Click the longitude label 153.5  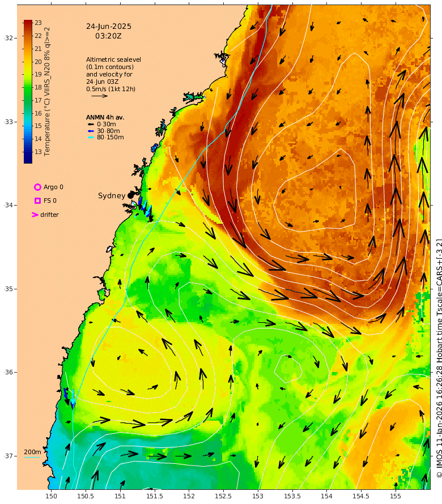point(292,496)
